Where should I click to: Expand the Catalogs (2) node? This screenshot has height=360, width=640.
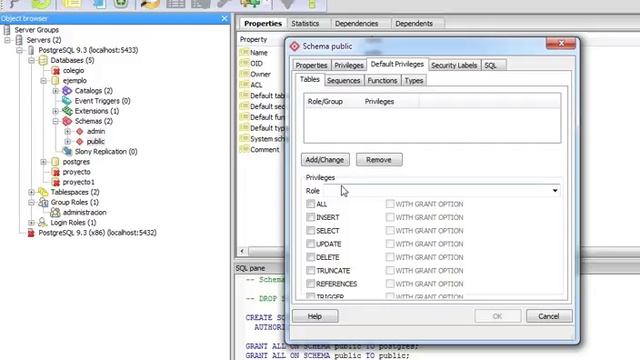coord(56,91)
